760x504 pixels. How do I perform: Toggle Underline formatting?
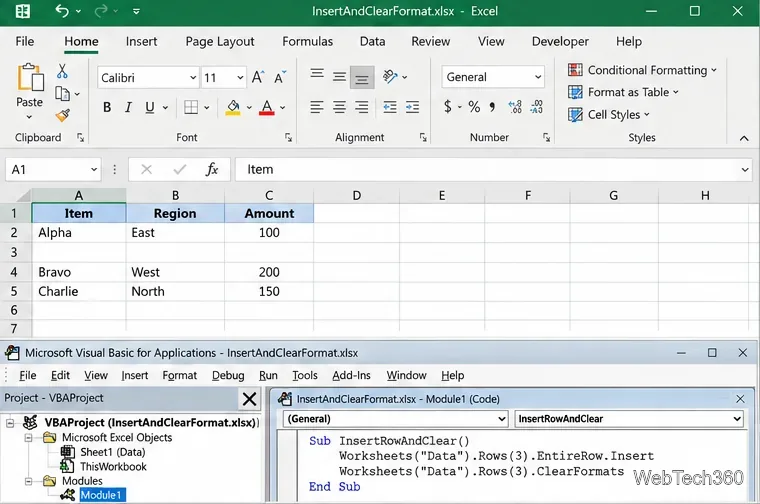tap(150, 107)
